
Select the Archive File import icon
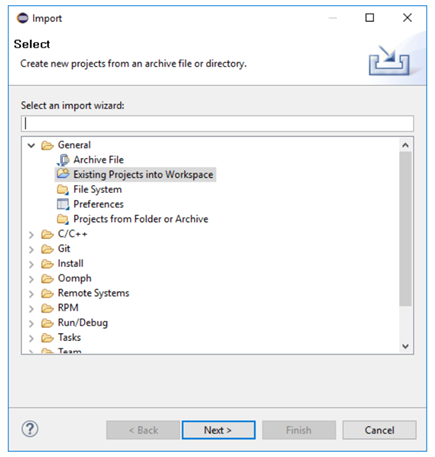(63, 160)
